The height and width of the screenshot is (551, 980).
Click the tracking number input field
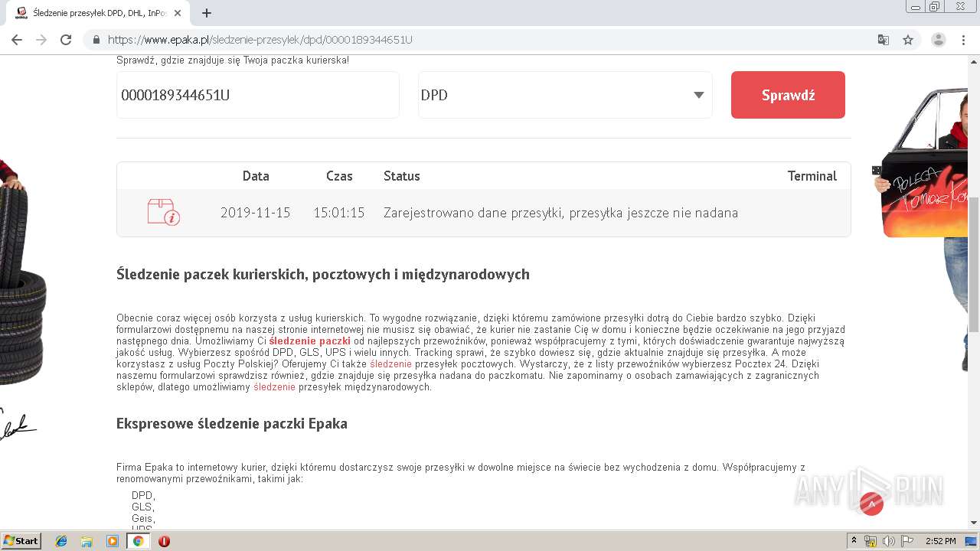click(x=257, y=95)
